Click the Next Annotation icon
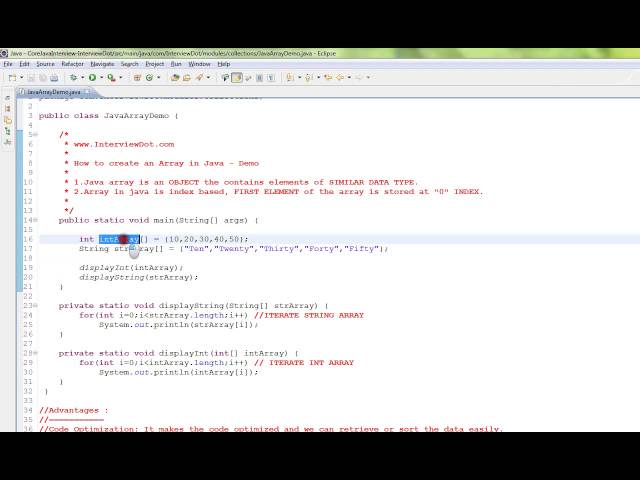Viewport: 640px width, 480px height. 290,78
